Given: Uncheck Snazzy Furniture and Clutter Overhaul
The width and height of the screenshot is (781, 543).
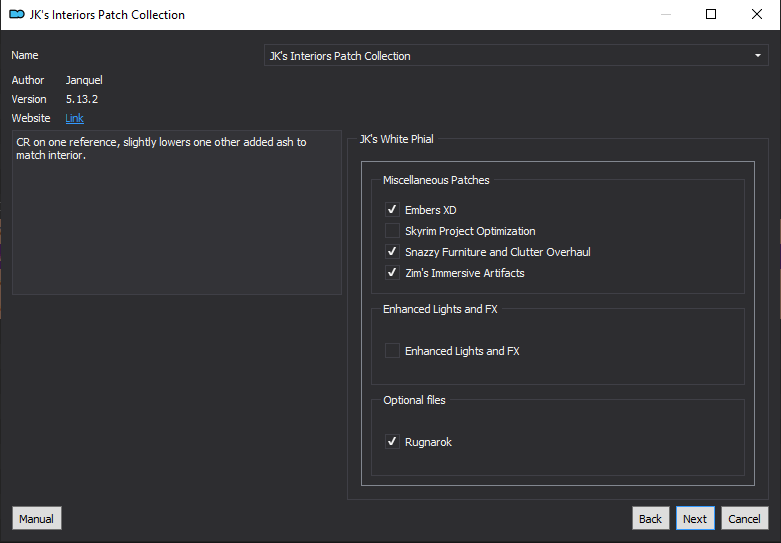Looking at the screenshot, I should tap(392, 252).
